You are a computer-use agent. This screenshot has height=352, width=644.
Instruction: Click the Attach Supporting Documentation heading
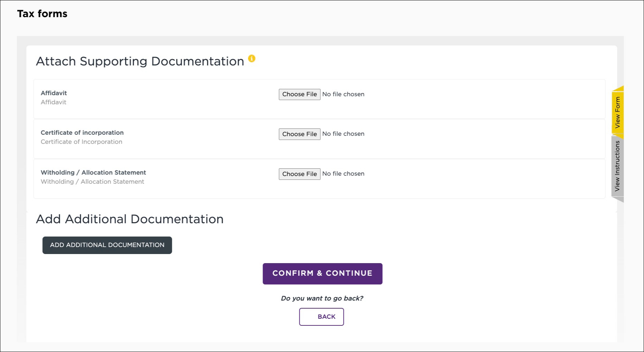click(x=140, y=61)
